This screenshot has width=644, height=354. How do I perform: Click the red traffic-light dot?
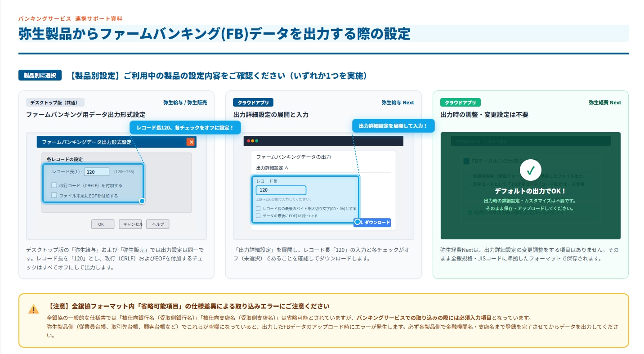[x=248, y=141]
